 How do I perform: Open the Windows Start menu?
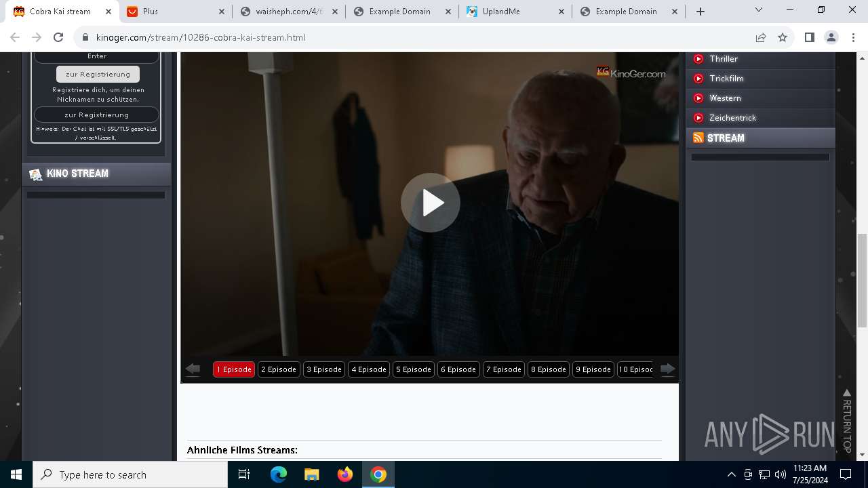[x=16, y=474]
